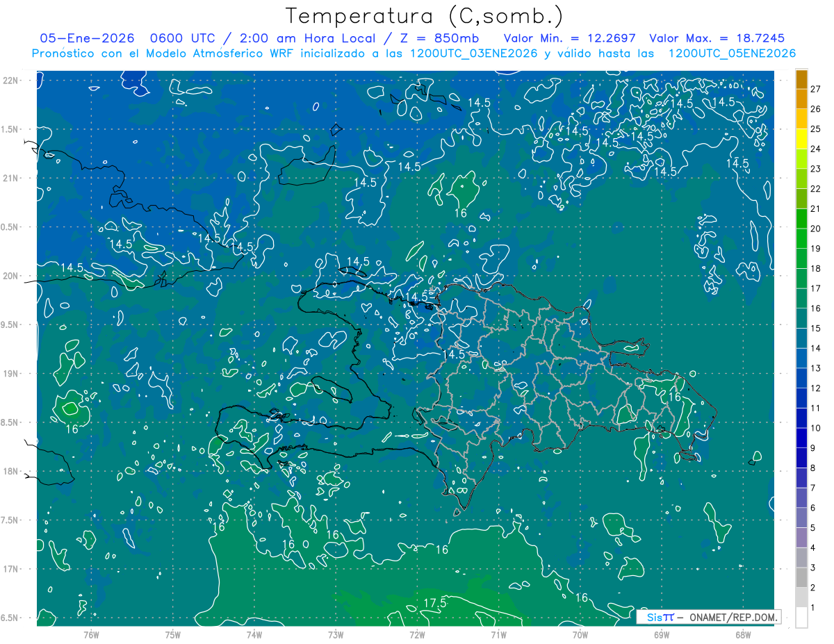Click the '17.5' contour label
Viewport: 834px width, 644px height.
[434, 604]
